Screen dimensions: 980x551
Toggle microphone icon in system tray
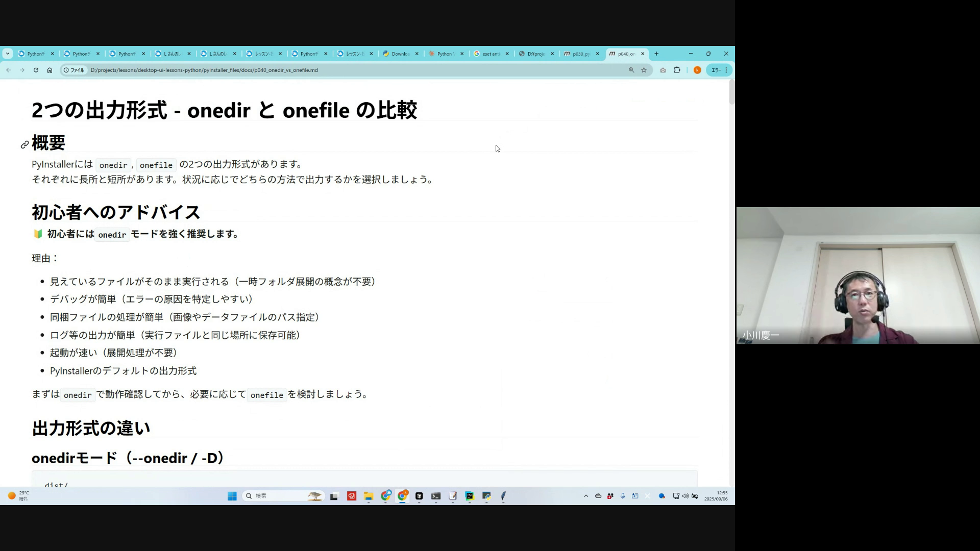[623, 496]
